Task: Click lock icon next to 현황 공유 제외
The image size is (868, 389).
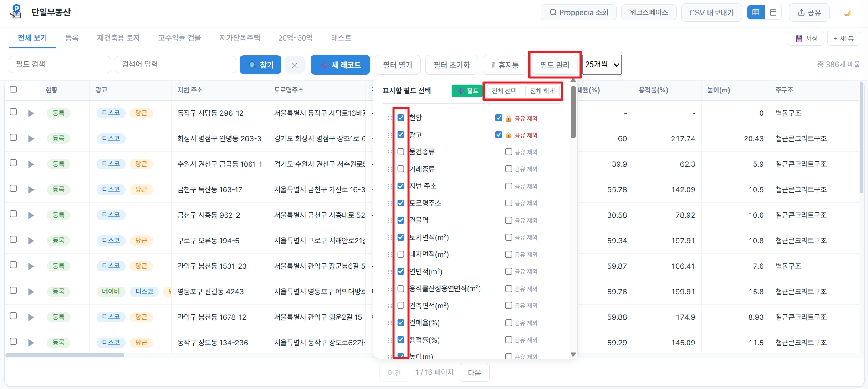Action: tap(509, 118)
